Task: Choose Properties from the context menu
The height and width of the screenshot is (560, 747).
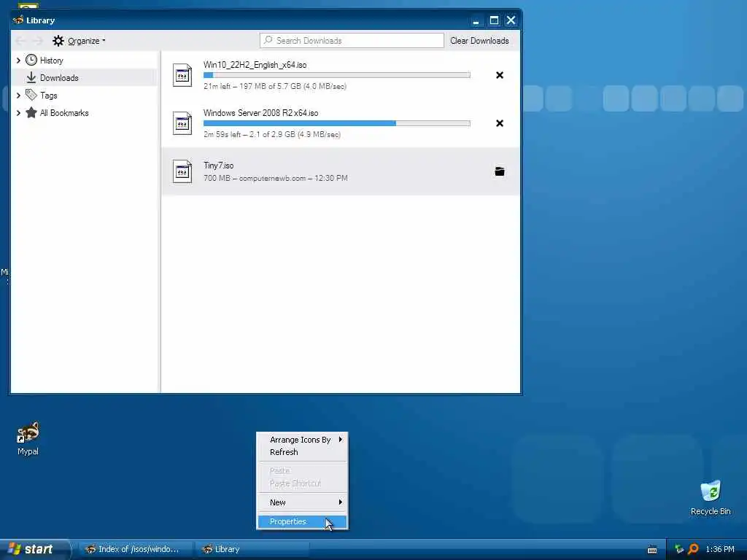Action: [x=303, y=521]
